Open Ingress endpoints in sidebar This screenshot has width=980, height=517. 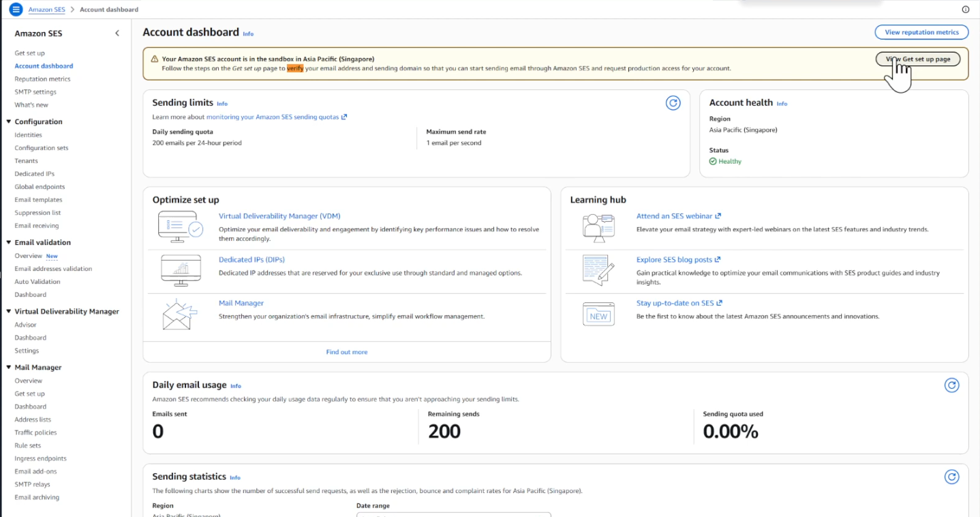pos(40,458)
